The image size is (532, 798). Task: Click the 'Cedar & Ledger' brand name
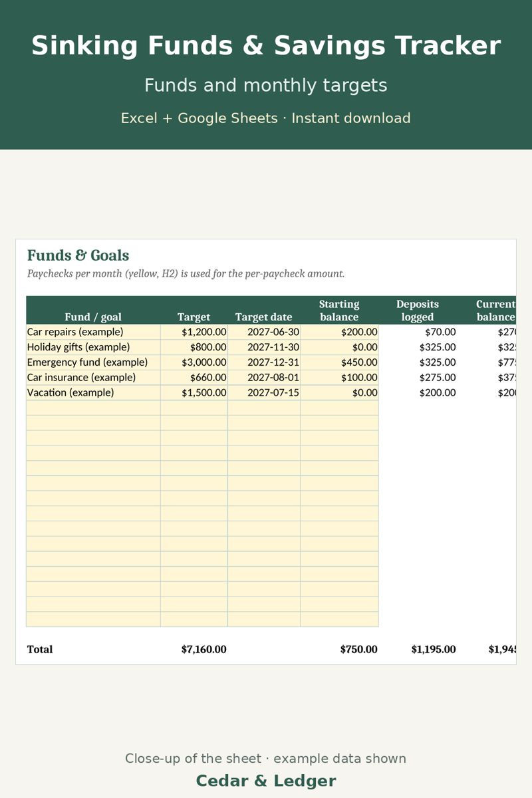pos(266,781)
